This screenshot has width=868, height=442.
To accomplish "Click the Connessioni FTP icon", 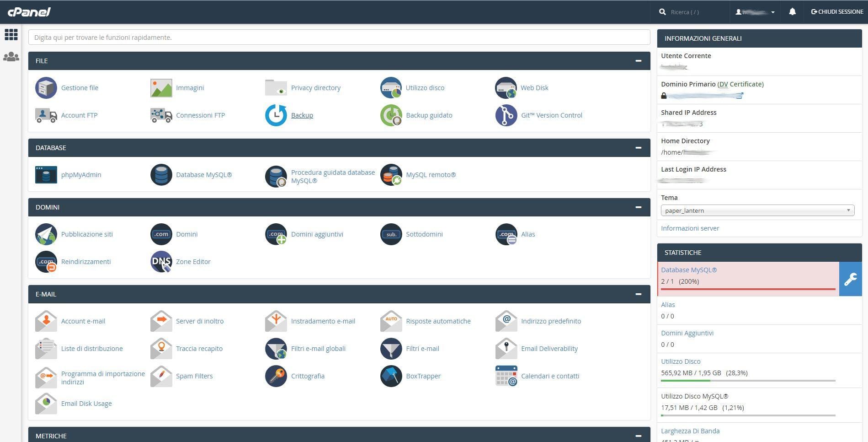I will (x=161, y=115).
